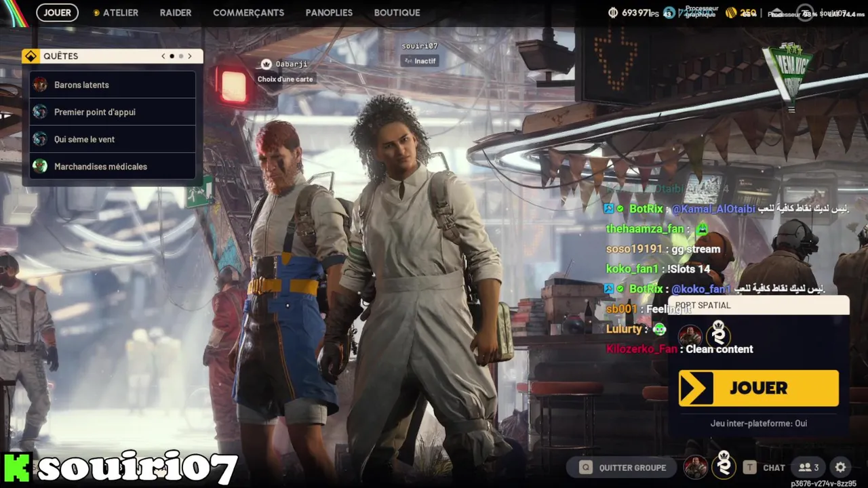Click the Marchandises médicales trader icon

(40, 166)
